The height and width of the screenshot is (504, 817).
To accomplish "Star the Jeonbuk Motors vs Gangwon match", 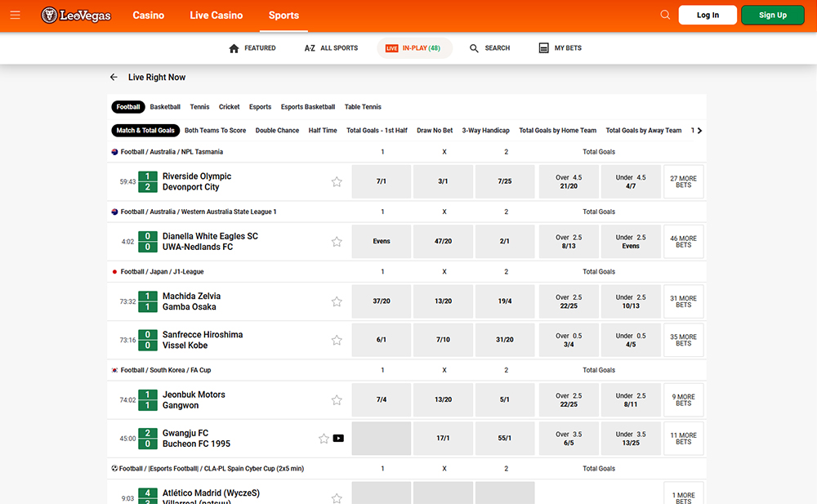I will coord(337,400).
